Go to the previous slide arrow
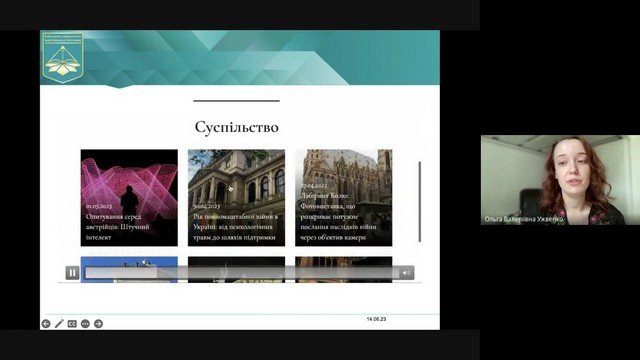Screen dimensions: 640x360 click(x=46, y=324)
